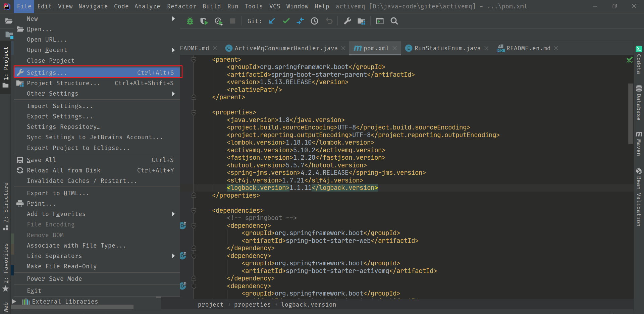
Task: Update project from Git
Action: pyautogui.click(x=272, y=21)
